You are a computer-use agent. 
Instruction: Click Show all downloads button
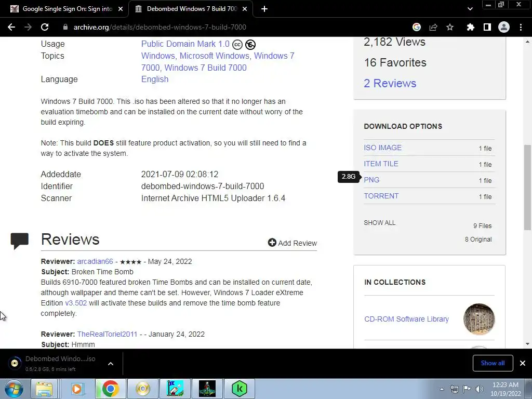point(493,363)
